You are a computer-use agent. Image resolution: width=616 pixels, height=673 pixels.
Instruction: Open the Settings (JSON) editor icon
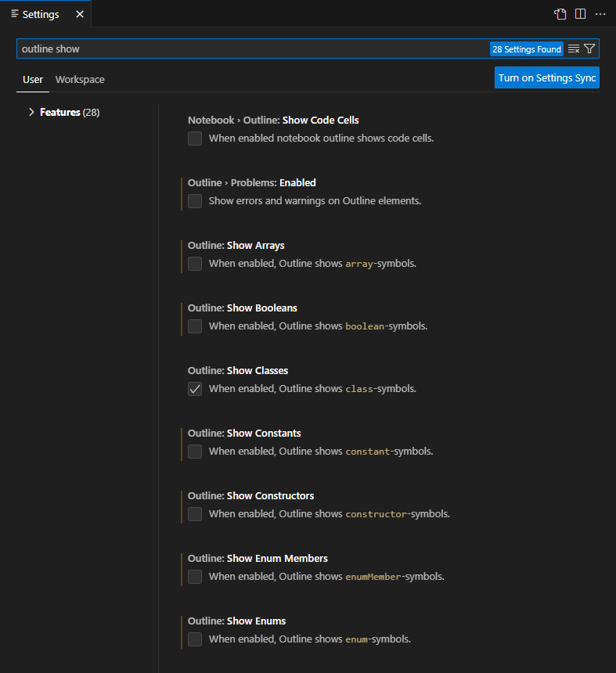[560, 13]
